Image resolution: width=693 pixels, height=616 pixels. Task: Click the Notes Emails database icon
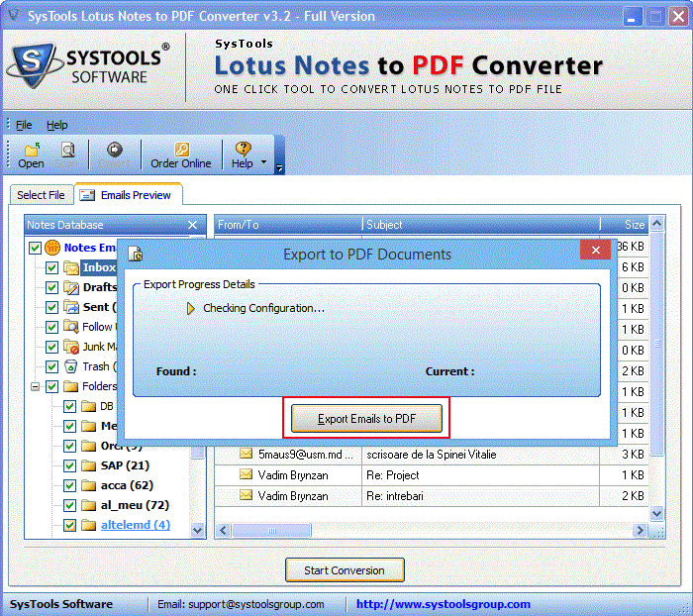52,248
